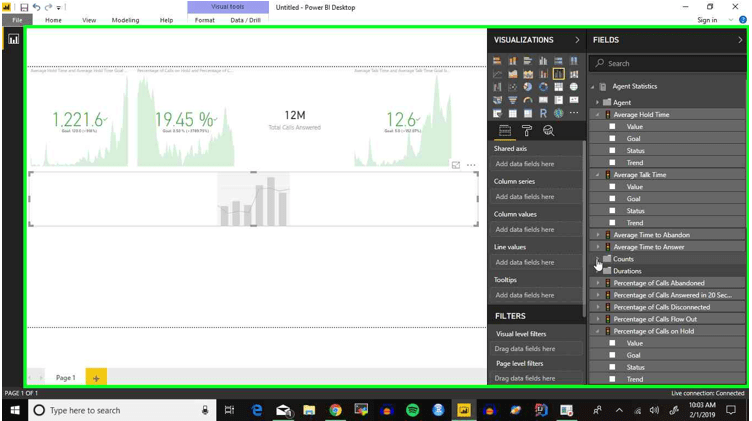This screenshot has height=421, width=752.
Task: Check Value under Percentage of Calls on Hold
Action: click(x=612, y=343)
